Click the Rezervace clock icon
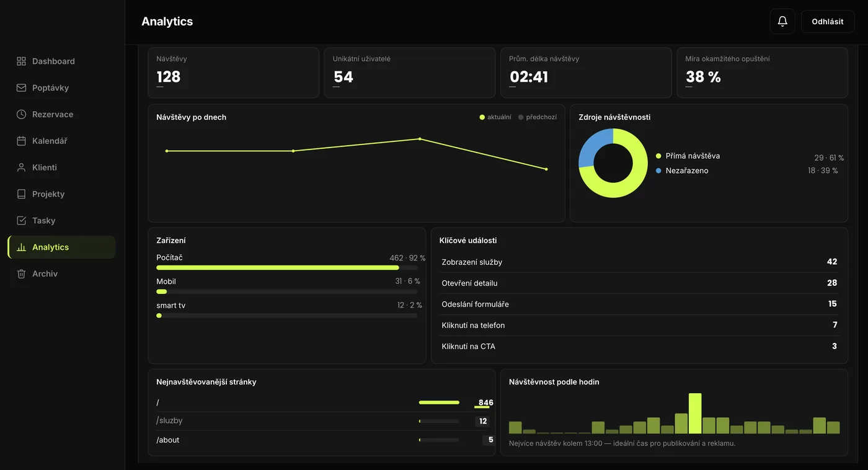Viewport: 868px width, 470px height. [x=21, y=115]
